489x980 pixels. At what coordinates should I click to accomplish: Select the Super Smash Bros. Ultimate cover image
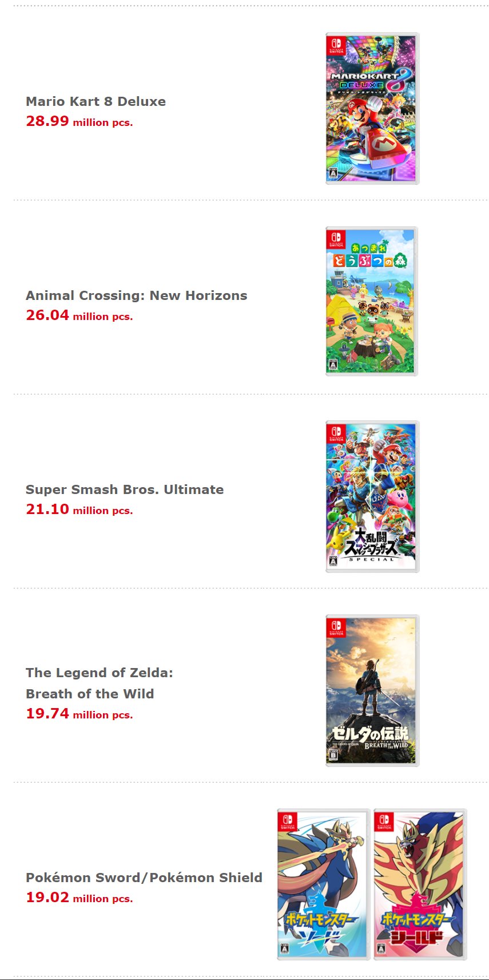pos(372,496)
